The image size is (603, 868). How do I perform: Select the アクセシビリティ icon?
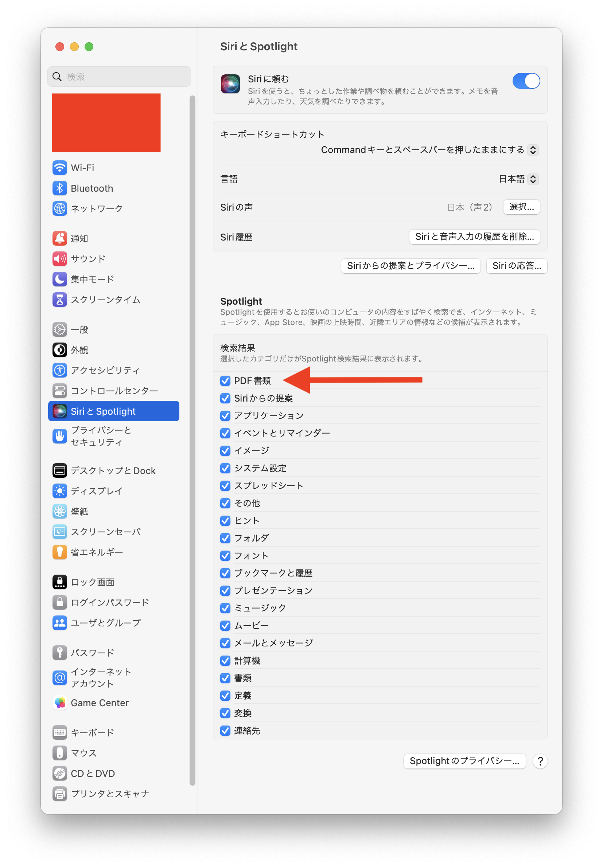(60, 370)
